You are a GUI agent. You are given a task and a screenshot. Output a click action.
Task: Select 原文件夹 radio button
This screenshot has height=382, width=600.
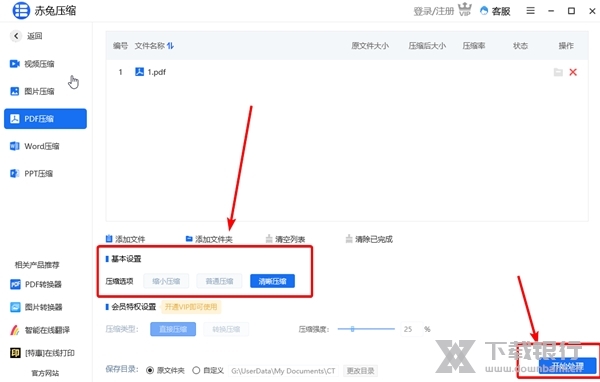tap(150, 371)
